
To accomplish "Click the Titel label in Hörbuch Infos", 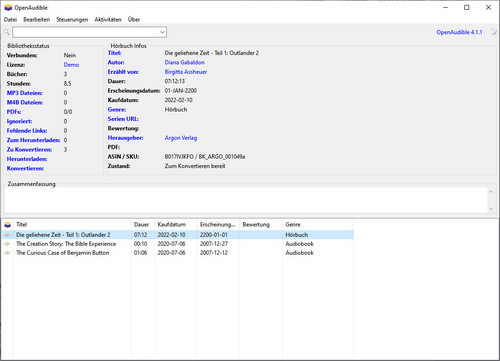I will [x=114, y=53].
